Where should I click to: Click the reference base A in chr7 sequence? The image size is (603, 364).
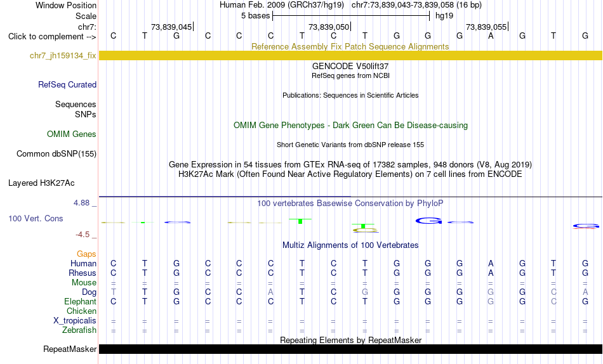pos(491,36)
